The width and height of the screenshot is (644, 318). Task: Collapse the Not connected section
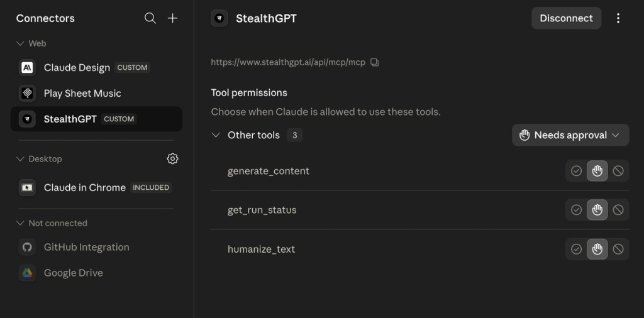pos(19,223)
